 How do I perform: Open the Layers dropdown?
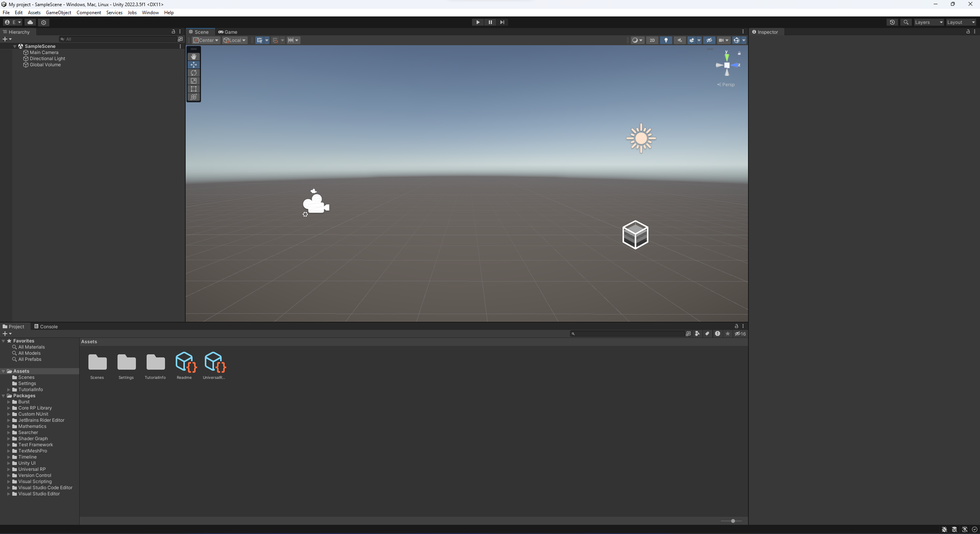[929, 22]
